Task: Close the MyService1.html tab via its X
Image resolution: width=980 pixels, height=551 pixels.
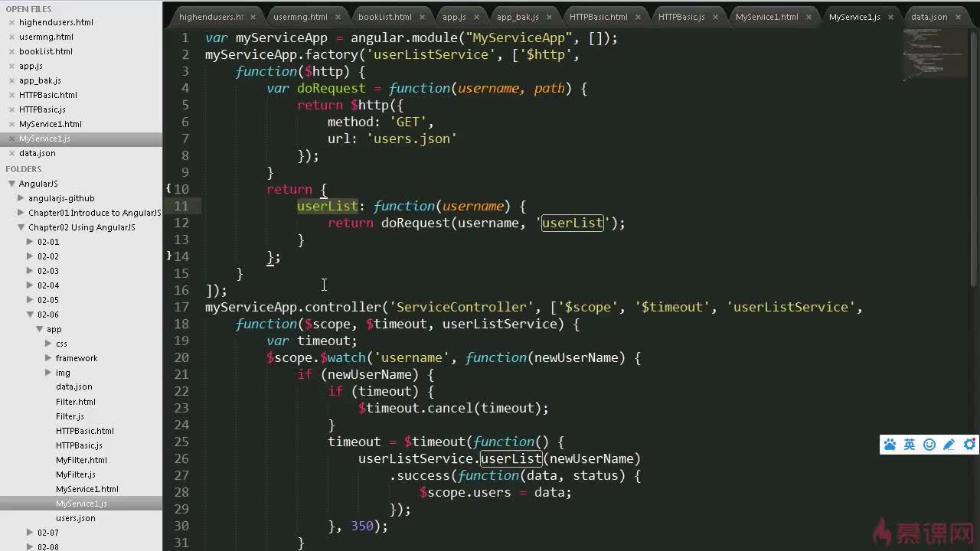Action: (x=808, y=17)
